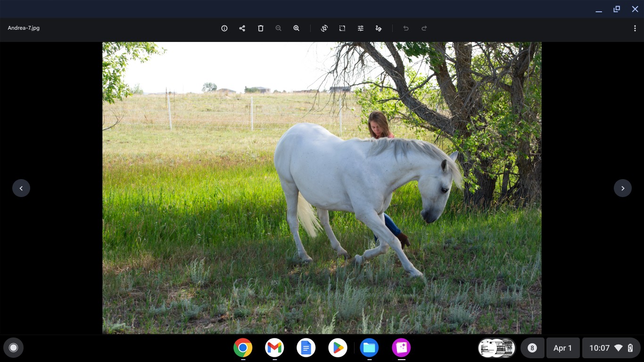Viewport: 644px width, 362px height.
Task: Select the crop and rotate tool
Action: tap(324, 28)
